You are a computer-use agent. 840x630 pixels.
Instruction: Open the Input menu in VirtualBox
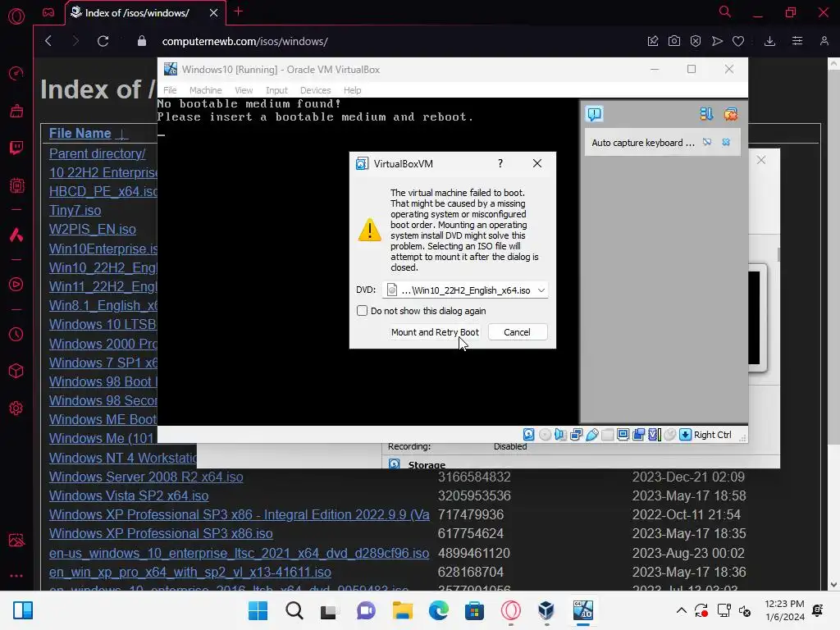[x=276, y=90]
